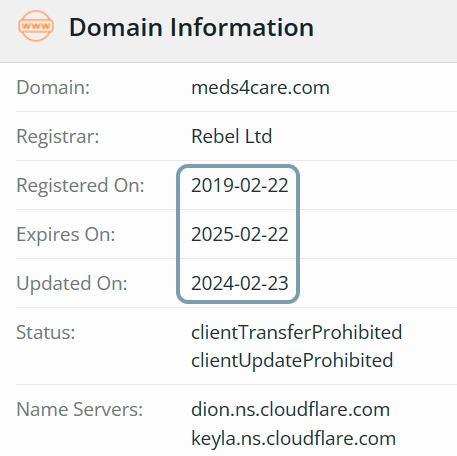The width and height of the screenshot is (457, 456).
Task: Click the registered date 2019-02-22
Action: (x=240, y=185)
